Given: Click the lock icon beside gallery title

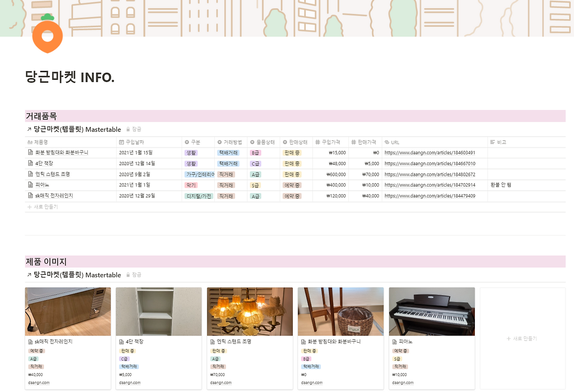Looking at the screenshot, I should [x=128, y=274].
